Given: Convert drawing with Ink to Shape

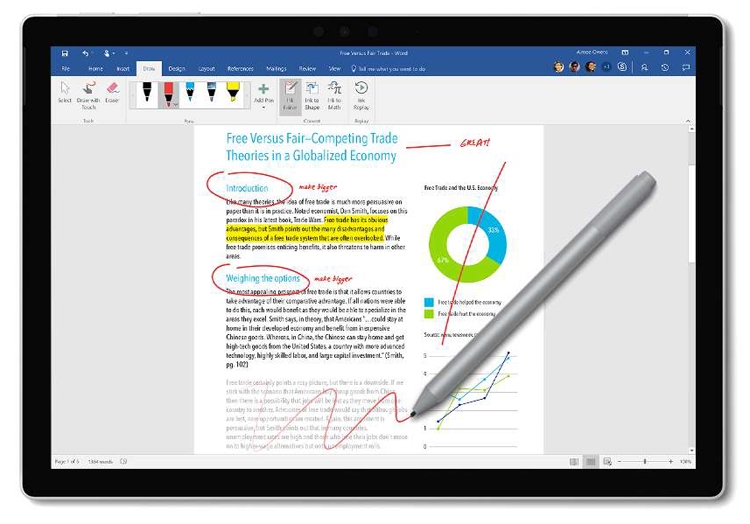Looking at the screenshot, I should coord(312,95).
